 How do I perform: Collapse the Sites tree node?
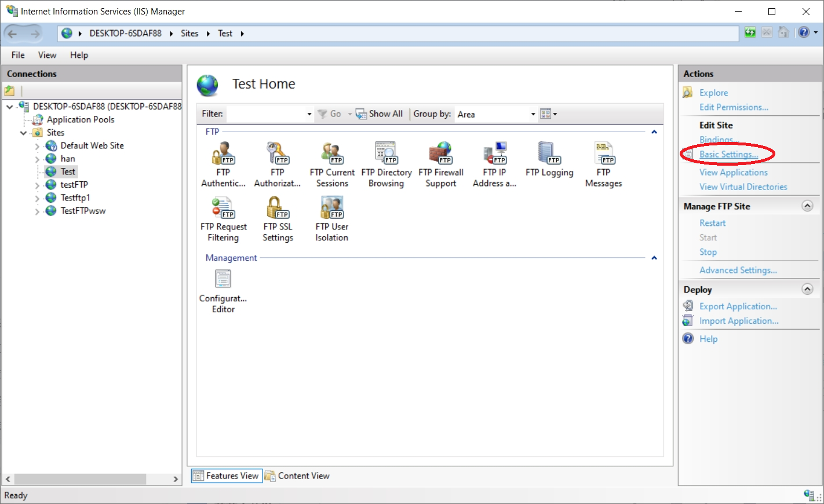pos(23,133)
